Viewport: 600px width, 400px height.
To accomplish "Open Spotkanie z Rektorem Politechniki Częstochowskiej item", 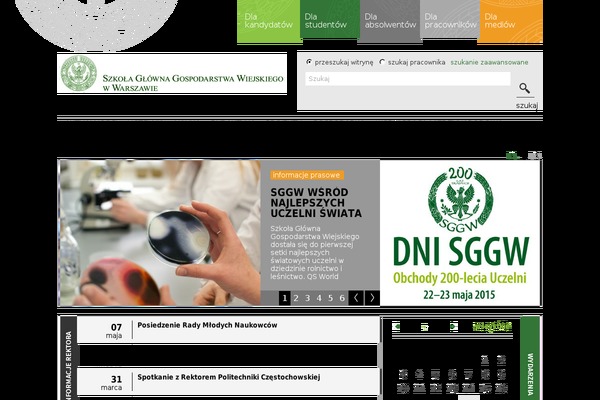I will [x=228, y=377].
